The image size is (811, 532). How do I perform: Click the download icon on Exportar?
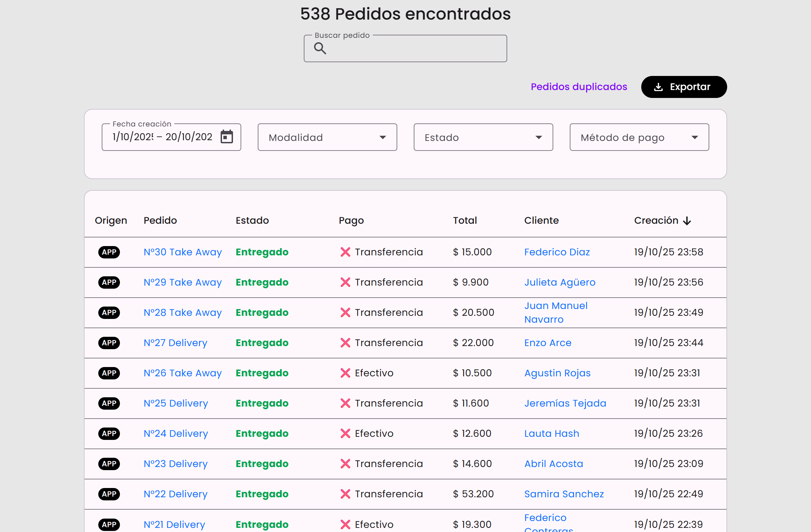click(x=658, y=87)
